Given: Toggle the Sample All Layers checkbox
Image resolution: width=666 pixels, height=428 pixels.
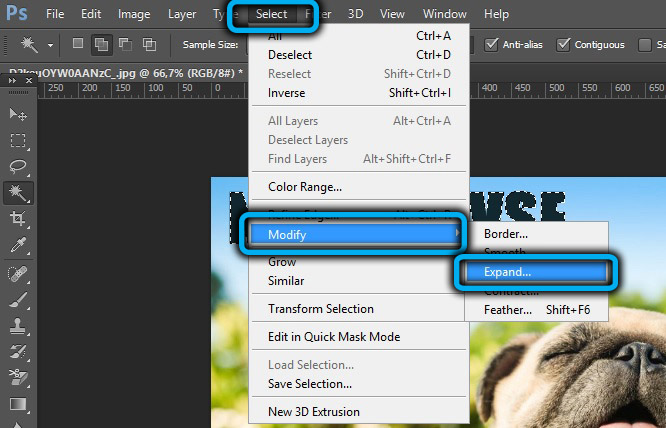Looking at the screenshot, I should (645, 44).
